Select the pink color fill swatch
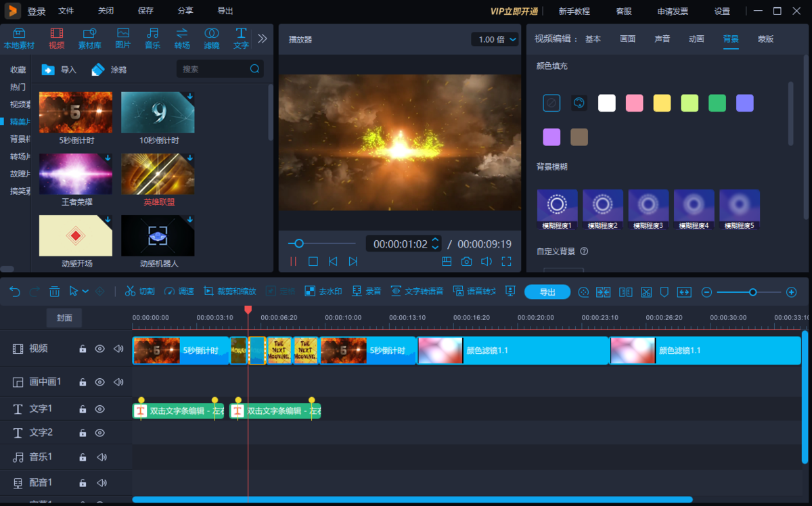 point(634,103)
